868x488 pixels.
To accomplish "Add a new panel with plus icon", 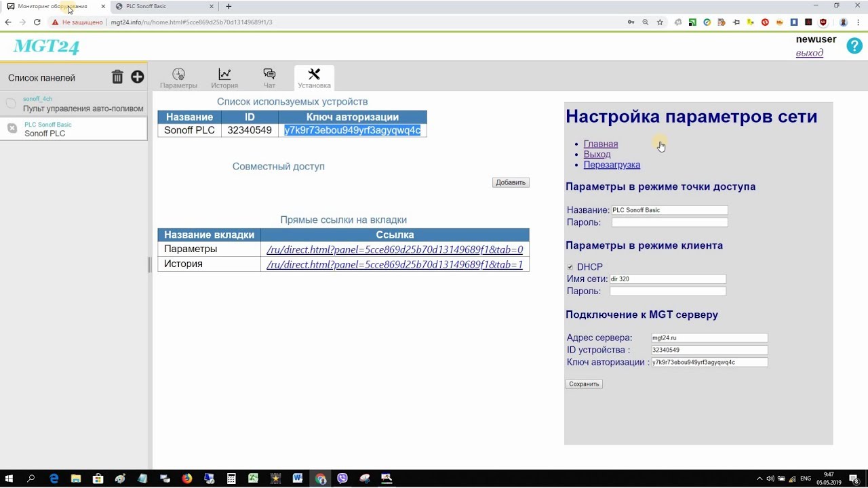I will [x=138, y=77].
